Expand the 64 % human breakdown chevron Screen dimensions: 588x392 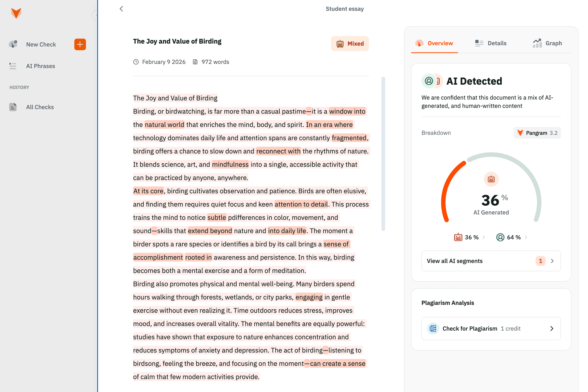click(x=526, y=237)
